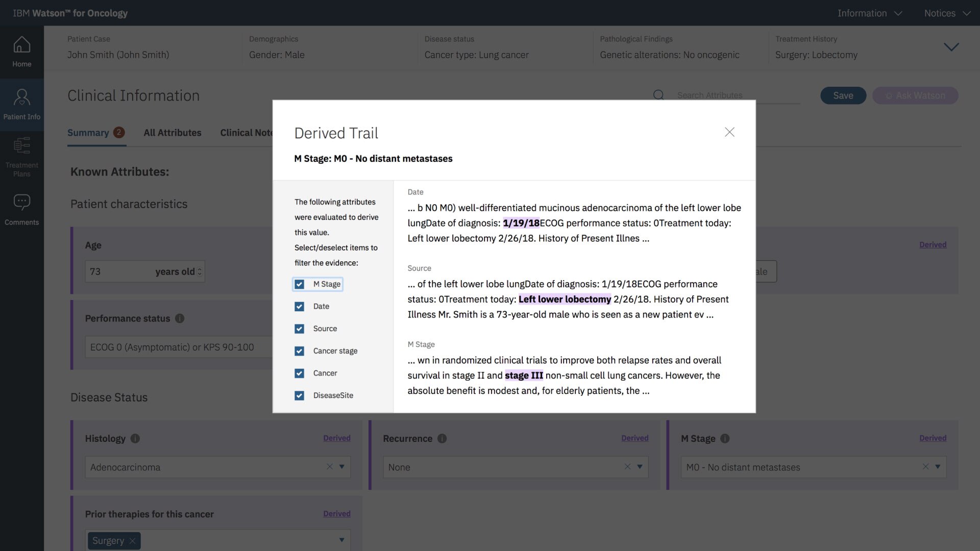Screen dimensions: 980x551
Task: Toggle the DiseaseSite checkbox
Action: [300, 395]
